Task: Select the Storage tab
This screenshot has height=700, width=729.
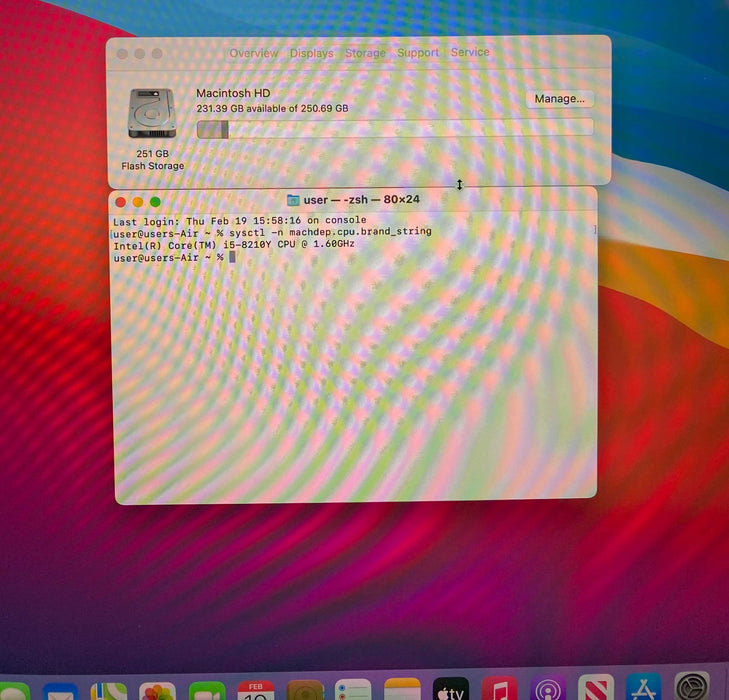Action: (x=365, y=53)
